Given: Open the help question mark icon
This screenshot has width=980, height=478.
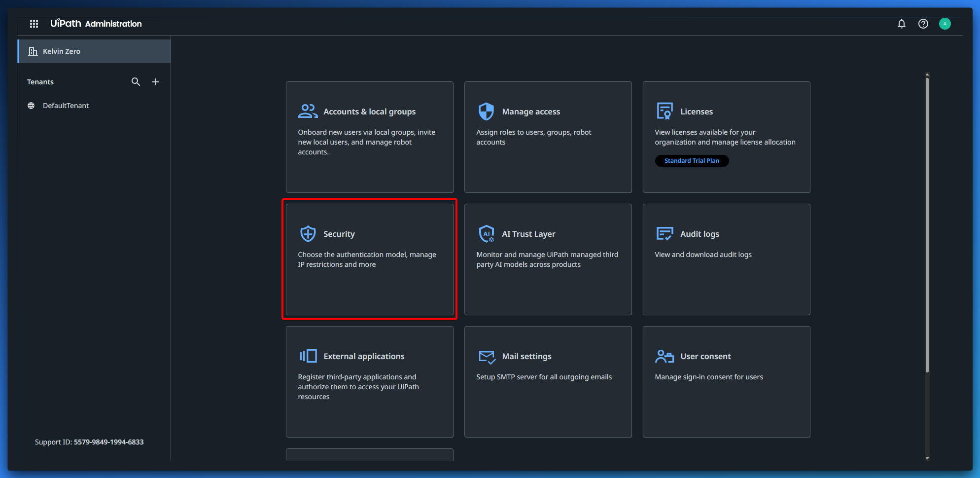Looking at the screenshot, I should click(x=923, y=24).
